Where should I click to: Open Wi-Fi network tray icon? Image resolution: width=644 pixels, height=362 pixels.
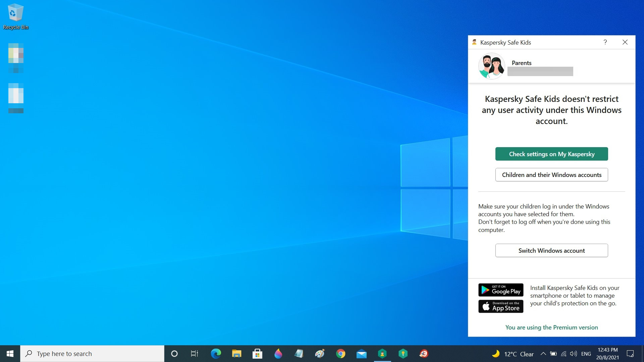(564, 354)
